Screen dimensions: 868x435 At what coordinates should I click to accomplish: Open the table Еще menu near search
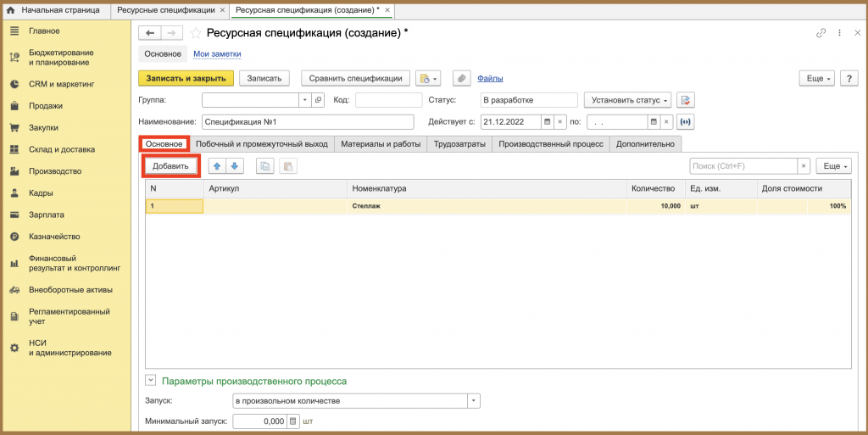(x=834, y=166)
